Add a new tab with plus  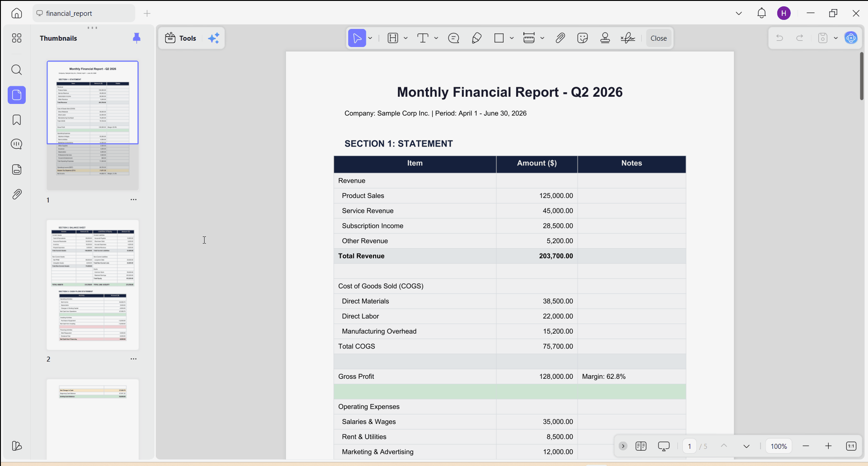147,13
